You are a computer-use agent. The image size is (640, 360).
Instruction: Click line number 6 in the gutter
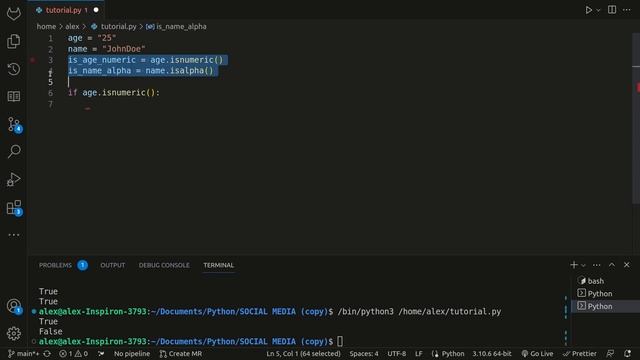point(50,93)
